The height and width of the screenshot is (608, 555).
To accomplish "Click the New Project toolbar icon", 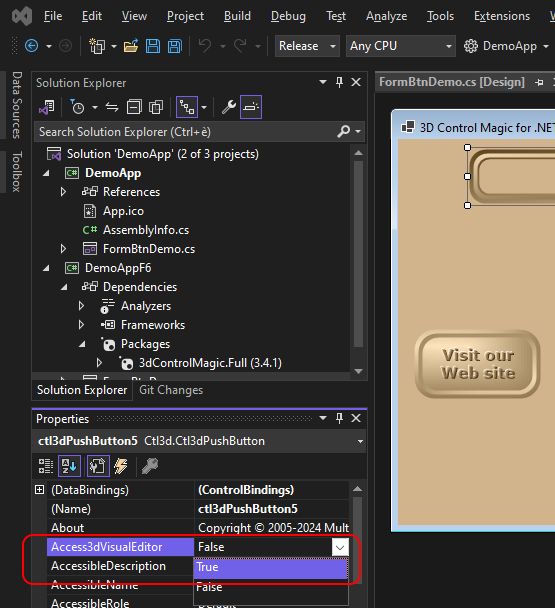I will coord(97,46).
